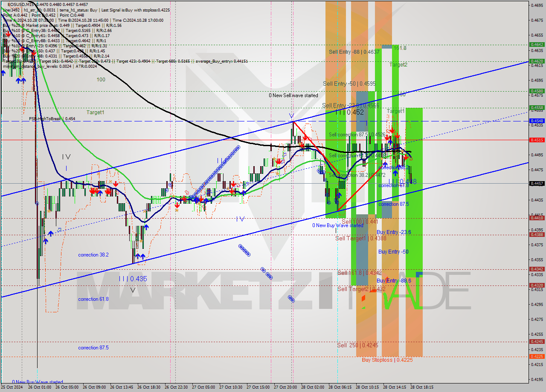Screen dimensions: 546x392
Task: Select the 'Sell Entry -23.6 | 0.4566' label
Action: (350, 105)
